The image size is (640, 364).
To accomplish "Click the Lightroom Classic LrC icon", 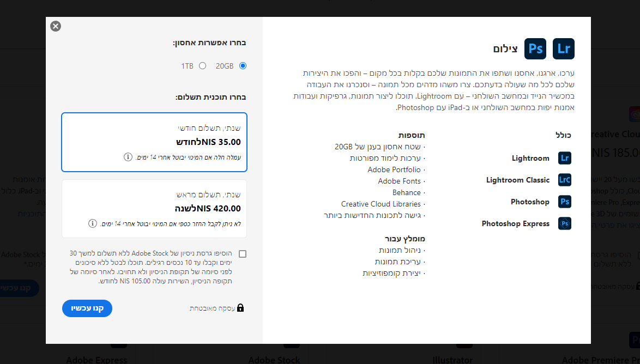I will click(564, 180).
